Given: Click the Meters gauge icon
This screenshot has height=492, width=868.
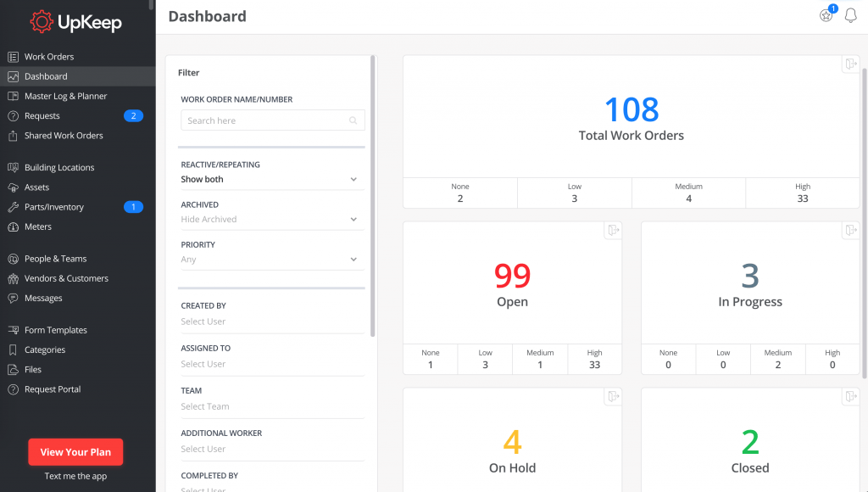Looking at the screenshot, I should (x=13, y=226).
